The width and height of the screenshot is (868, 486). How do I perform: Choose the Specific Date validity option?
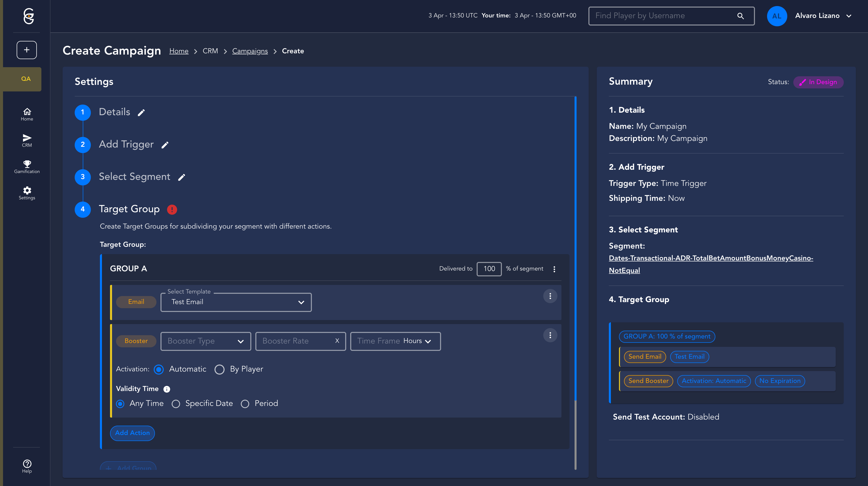(x=176, y=404)
